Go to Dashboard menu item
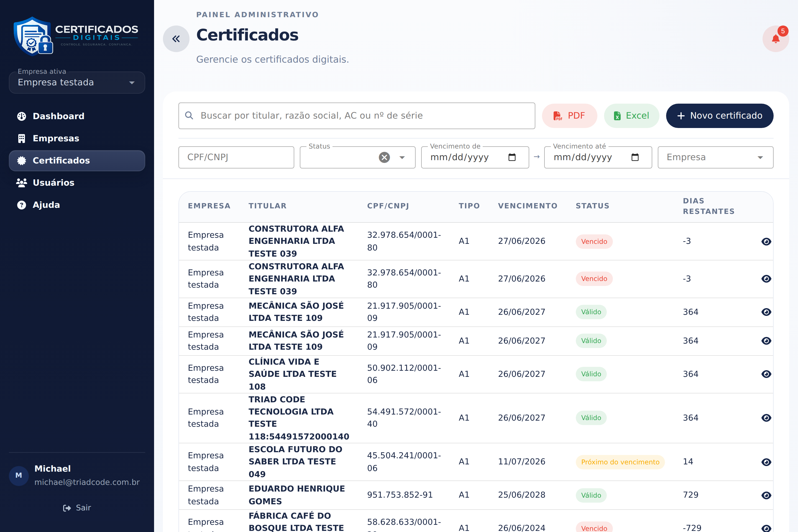 (x=77, y=116)
